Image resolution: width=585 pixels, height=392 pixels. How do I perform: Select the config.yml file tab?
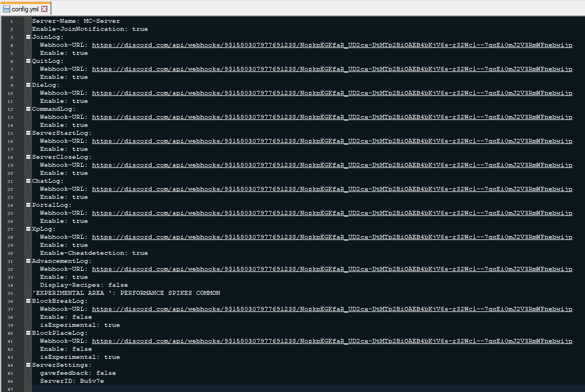click(x=25, y=9)
